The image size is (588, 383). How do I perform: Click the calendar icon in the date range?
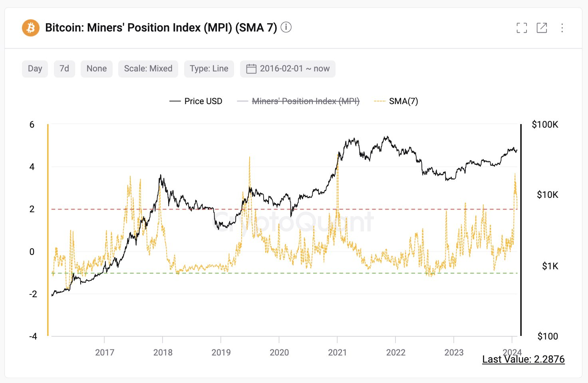(251, 69)
